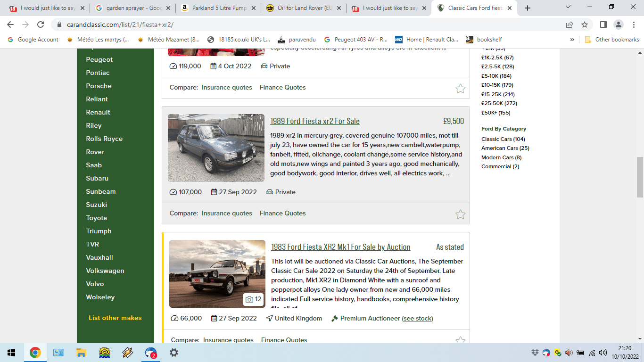
Task: Show hidden bookmarks with double chevron
Action: point(572,40)
